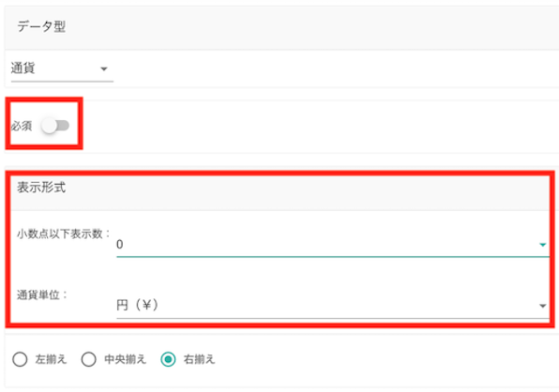Click the 通貨単位 label
The width and height of the screenshot is (559, 392).
tap(42, 295)
